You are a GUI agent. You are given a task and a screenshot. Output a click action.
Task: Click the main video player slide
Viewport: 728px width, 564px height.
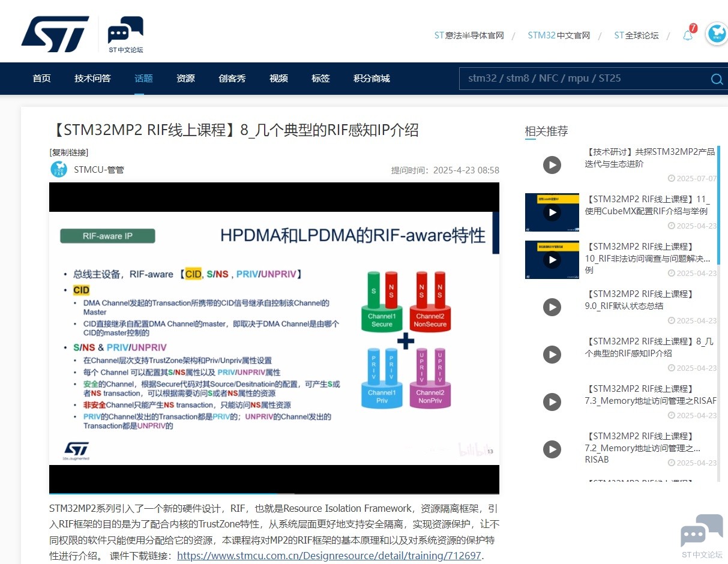(274, 338)
